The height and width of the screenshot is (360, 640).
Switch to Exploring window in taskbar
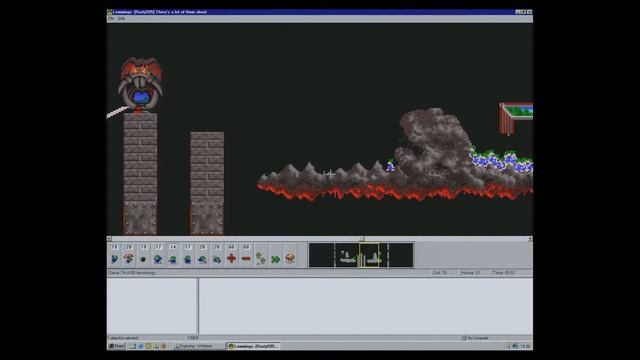(197, 346)
